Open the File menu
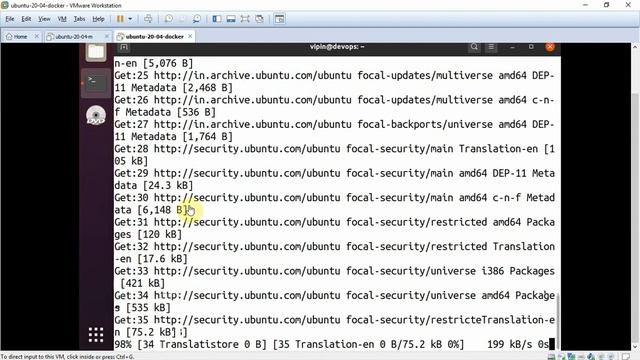The height and width of the screenshot is (360, 640). (x=10, y=19)
